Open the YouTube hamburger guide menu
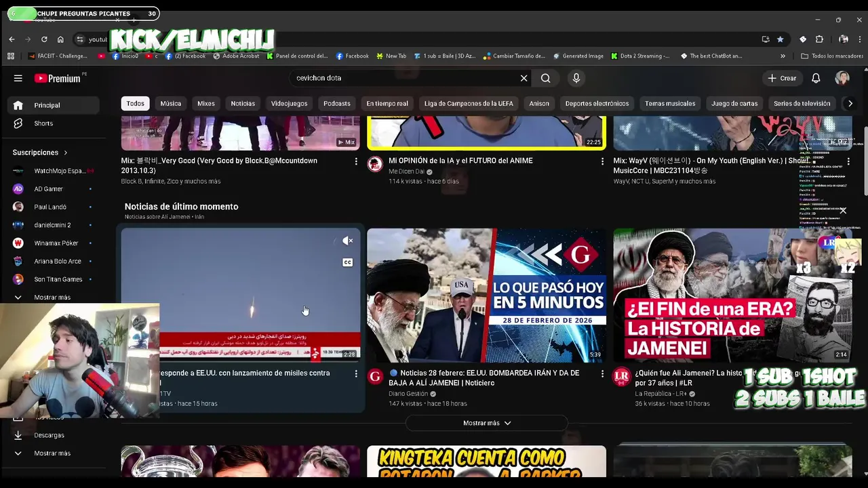Screen dimensions: 868x488 tap(18, 79)
